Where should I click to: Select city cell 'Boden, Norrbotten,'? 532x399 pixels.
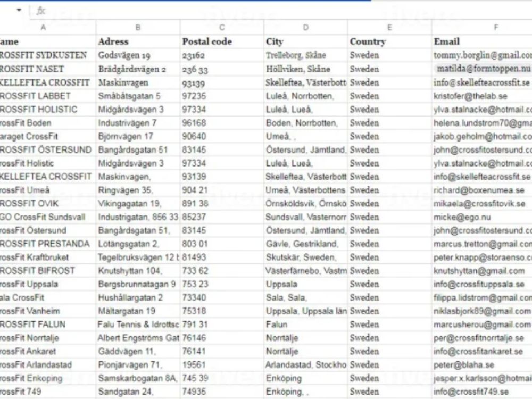[306, 123]
